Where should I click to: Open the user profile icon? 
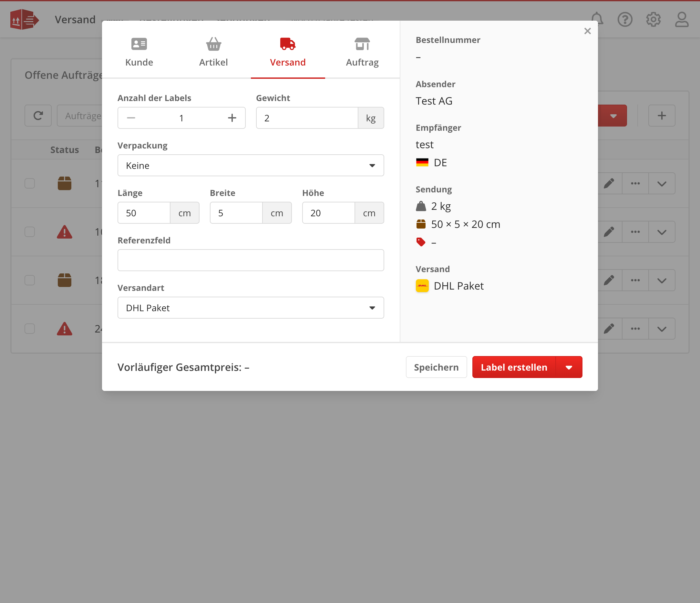(x=682, y=19)
